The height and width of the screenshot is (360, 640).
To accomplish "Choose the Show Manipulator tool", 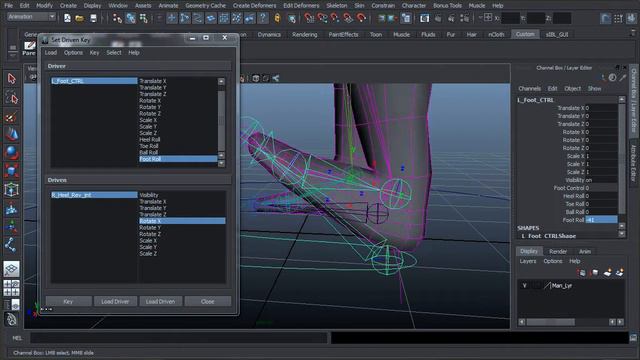I will (11, 227).
